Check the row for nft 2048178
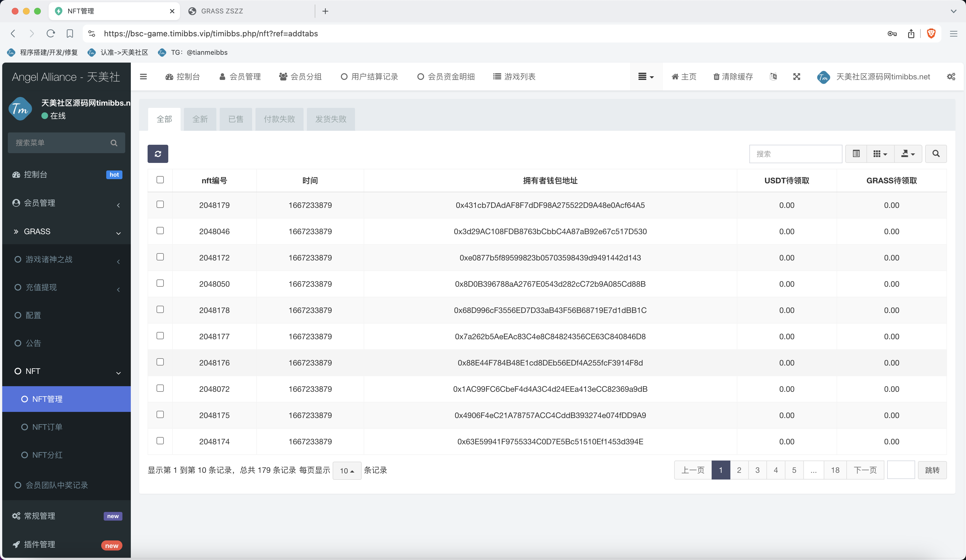This screenshot has height=560, width=966. click(x=160, y=309)
